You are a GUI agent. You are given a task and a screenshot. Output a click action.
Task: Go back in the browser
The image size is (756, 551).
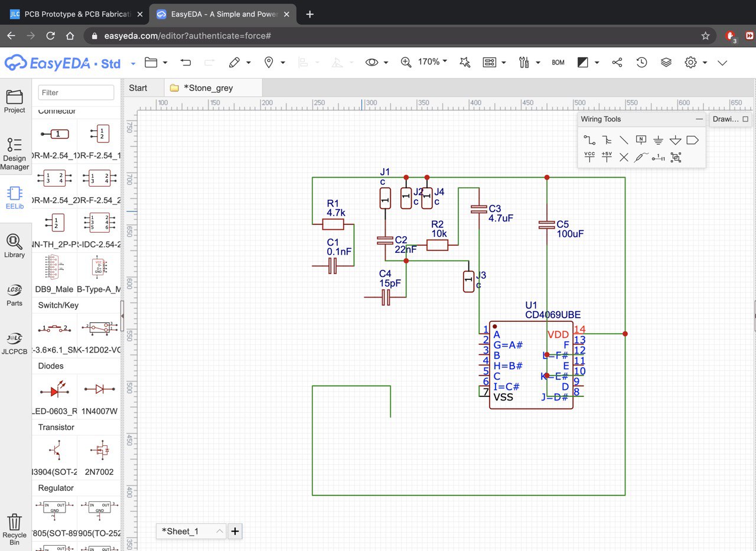tap(11, 36)
